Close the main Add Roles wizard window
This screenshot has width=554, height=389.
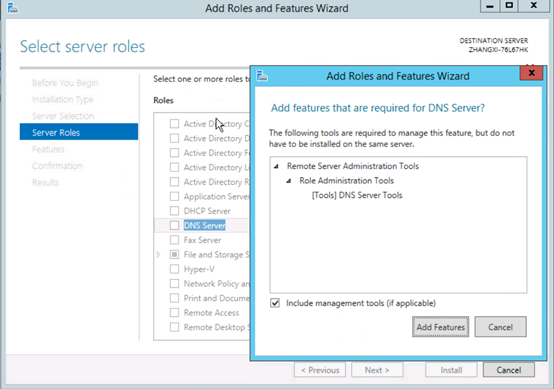[x=534, y=6]
